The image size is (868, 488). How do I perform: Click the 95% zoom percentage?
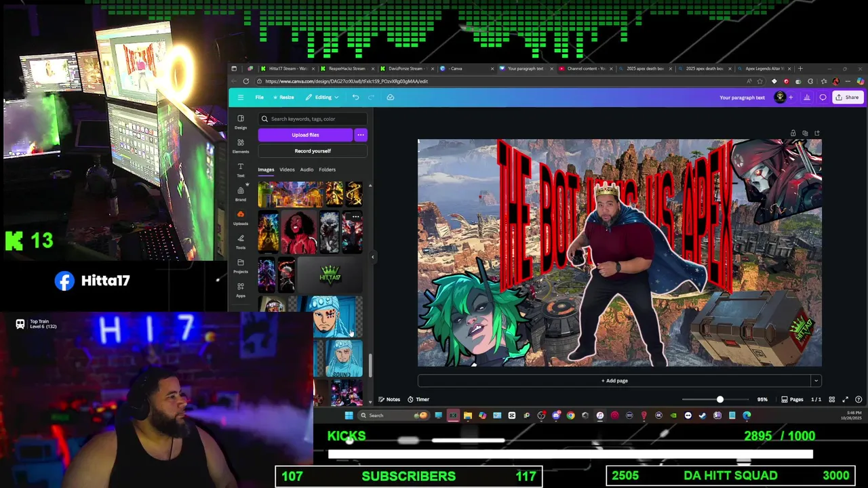(762, 399)
